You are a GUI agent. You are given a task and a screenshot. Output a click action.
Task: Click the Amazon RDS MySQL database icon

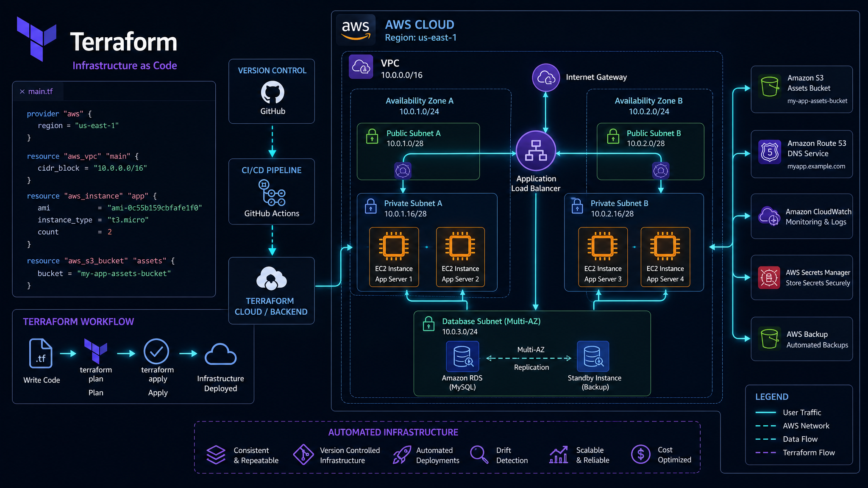[462, 356]
